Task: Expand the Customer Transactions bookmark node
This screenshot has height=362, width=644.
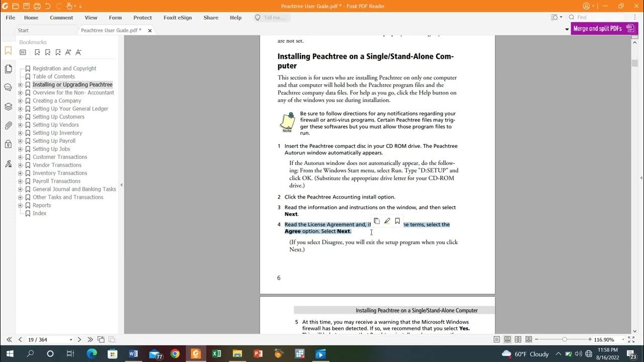Action: (20, 157)
